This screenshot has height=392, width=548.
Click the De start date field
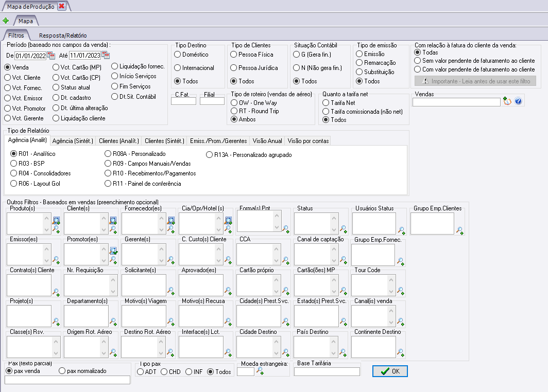click(x=30, y=56)
